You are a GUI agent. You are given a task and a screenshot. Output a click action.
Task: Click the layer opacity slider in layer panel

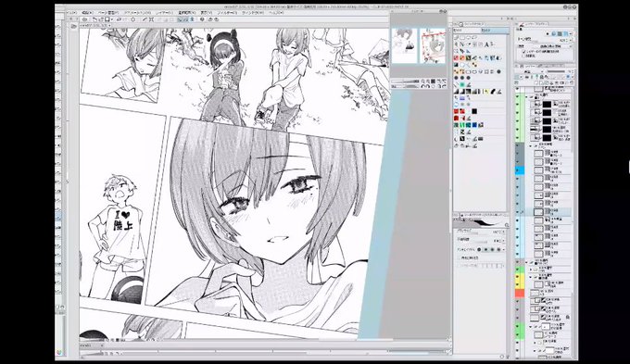tap(556, 71)
